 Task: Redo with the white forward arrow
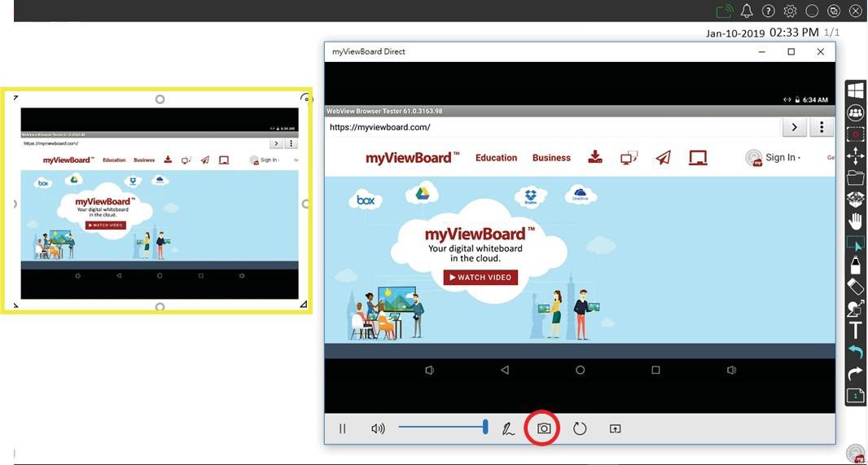pos(856,374)
